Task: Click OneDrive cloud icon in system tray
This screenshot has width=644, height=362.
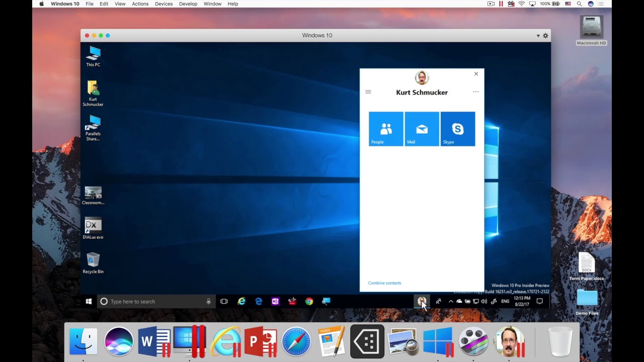Action: point(459,301)
